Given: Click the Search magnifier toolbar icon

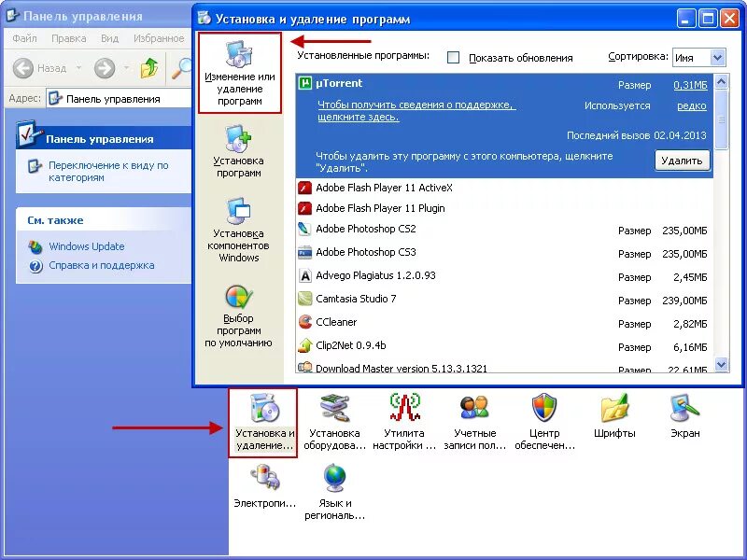Looking at the screenshot, I should pyautogui.click(x=182, y=68).
